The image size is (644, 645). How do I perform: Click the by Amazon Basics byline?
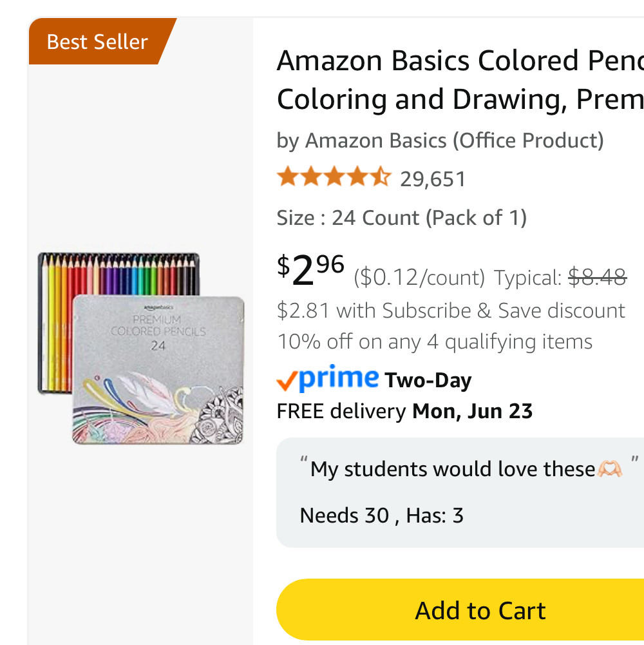click(440, 140)
